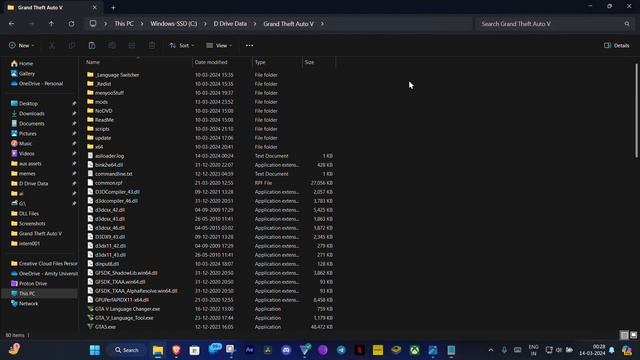Click the search magnifier icon

[x=627, y=24]
